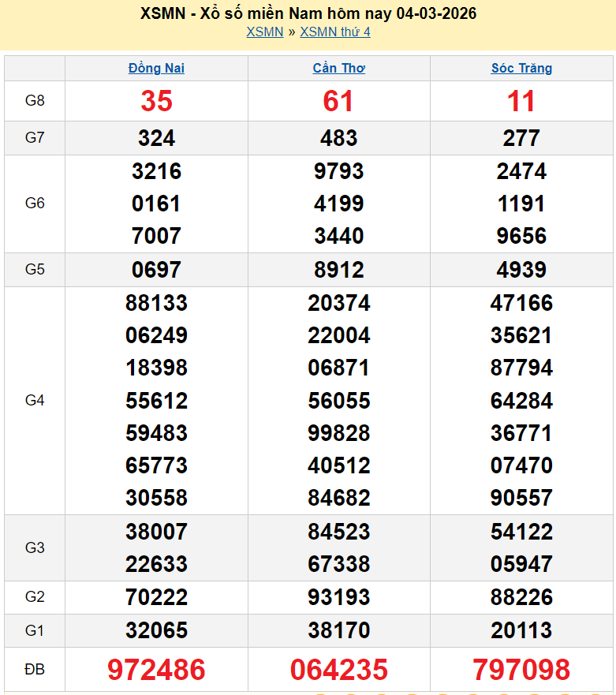Click the page title XSMN heading

[308, 13]
